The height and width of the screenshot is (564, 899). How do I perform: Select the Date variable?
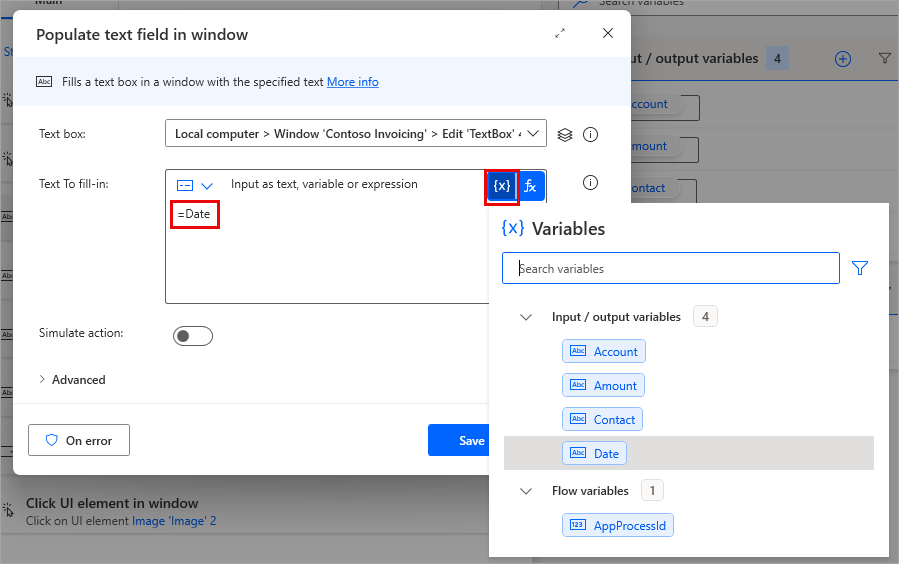[595, 453]
